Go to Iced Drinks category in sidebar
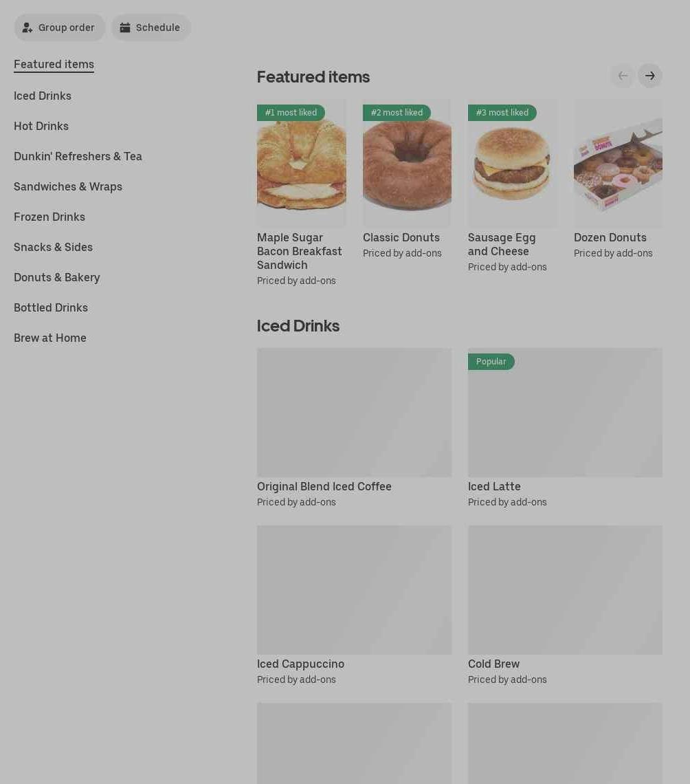Screen dimensions: 690x784 point(43,96)
